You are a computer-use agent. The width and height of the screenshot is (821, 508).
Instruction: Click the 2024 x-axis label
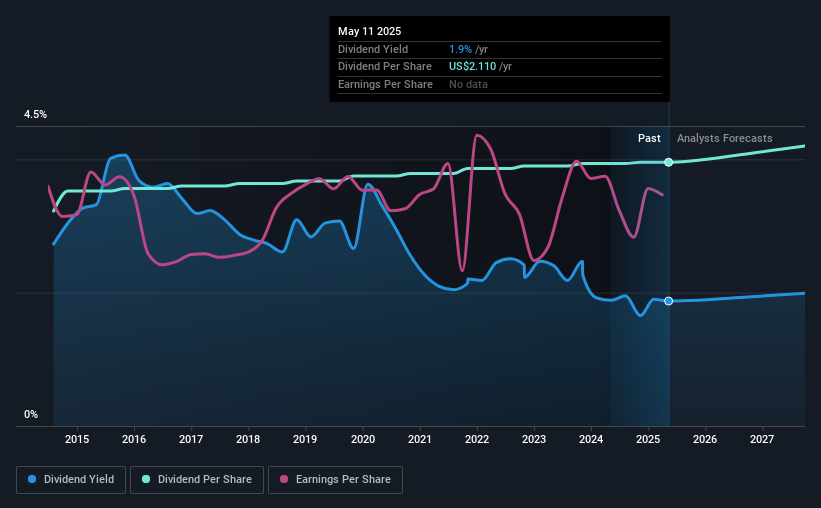point(591,439)
